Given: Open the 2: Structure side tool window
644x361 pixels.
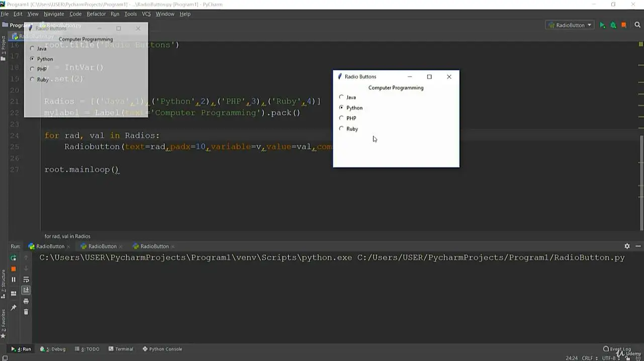Looking at the screenshot, I should (x=3, y=284).
